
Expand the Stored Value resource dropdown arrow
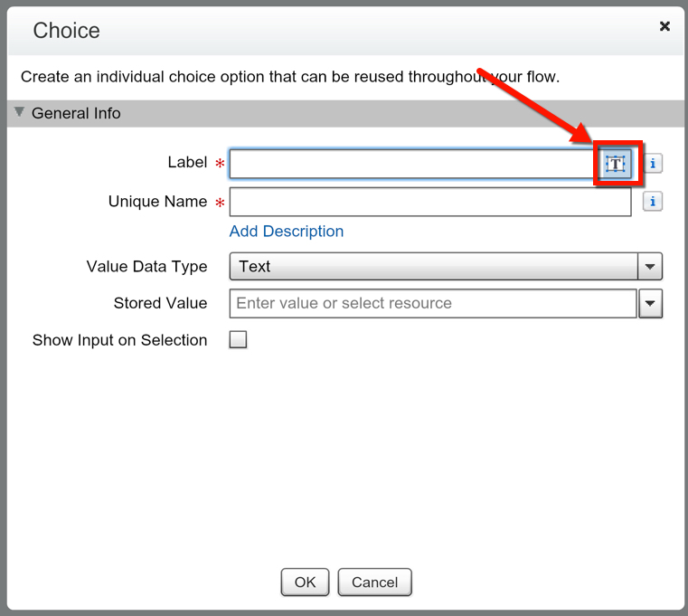click(x=651, y=304)
